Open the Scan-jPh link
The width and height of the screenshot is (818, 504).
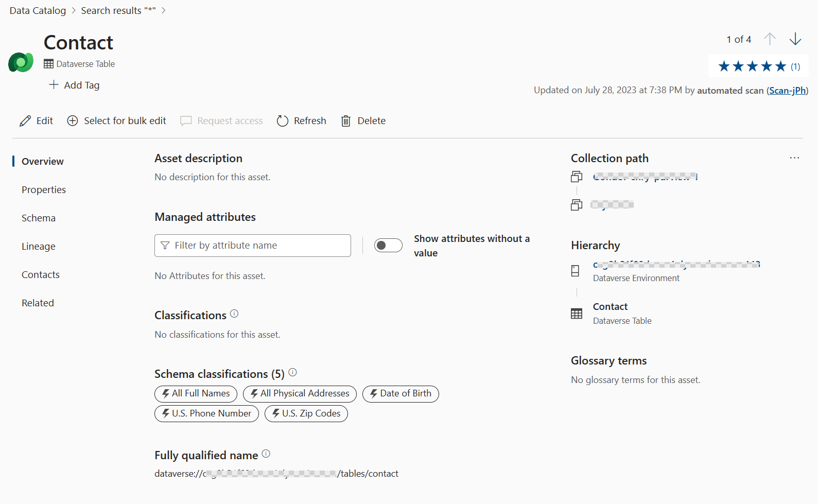(x=787, y=90)
